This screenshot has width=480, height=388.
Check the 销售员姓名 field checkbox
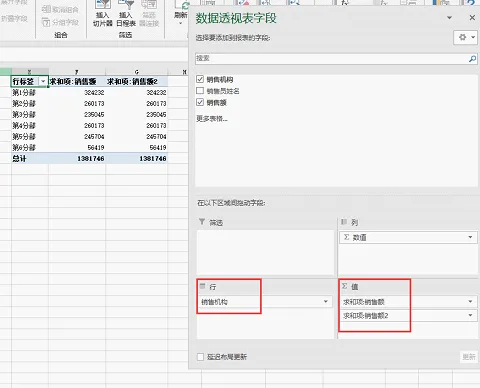pyautogui.click(x=200, y=91)
